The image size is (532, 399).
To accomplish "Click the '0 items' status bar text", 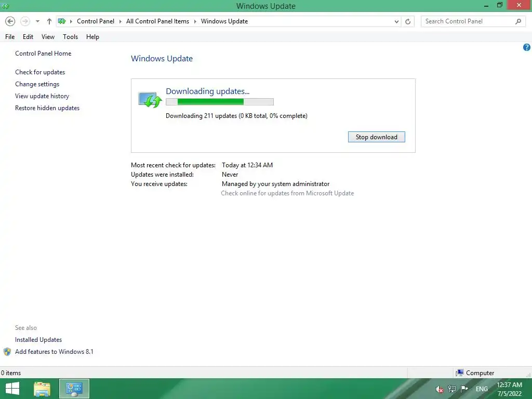I will [x=11, y=373].
